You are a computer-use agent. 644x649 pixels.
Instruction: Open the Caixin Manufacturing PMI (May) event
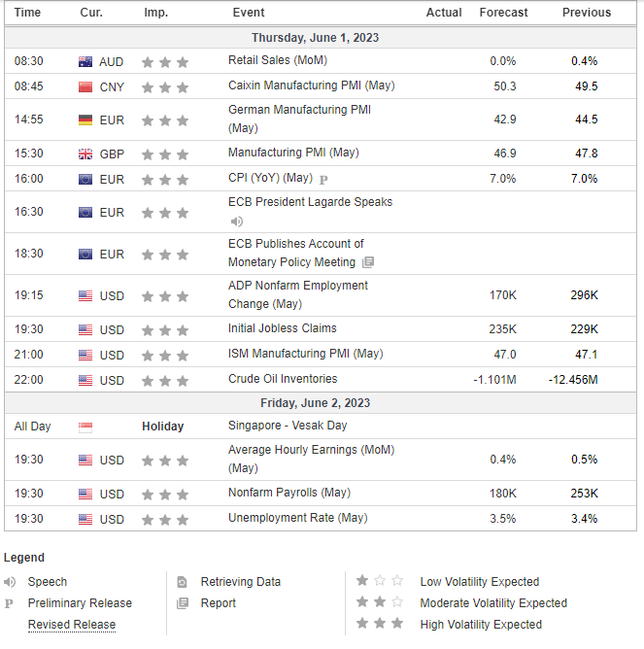[x=309, y=86]
